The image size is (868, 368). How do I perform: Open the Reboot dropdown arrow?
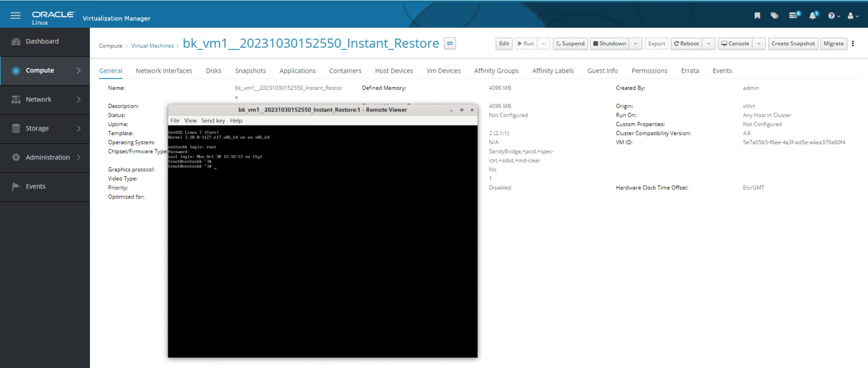(708, 44)
